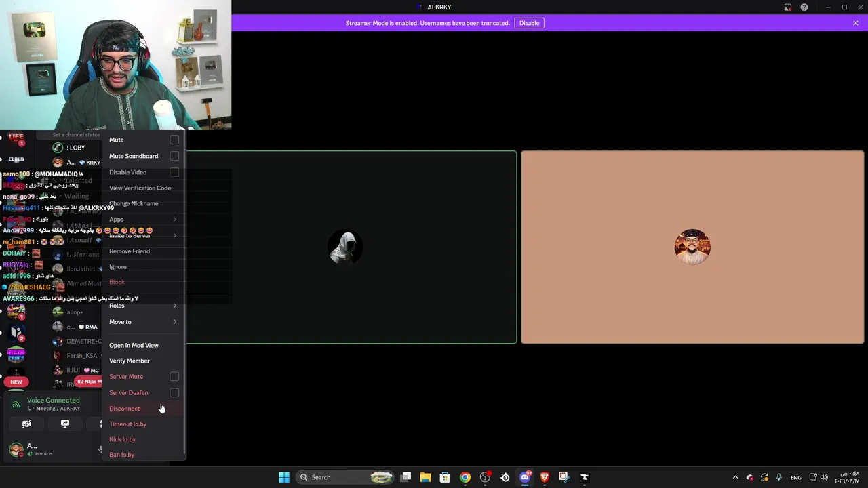Select Remove Friend option
The image size is (868, 488).
(x=143, y=251)
